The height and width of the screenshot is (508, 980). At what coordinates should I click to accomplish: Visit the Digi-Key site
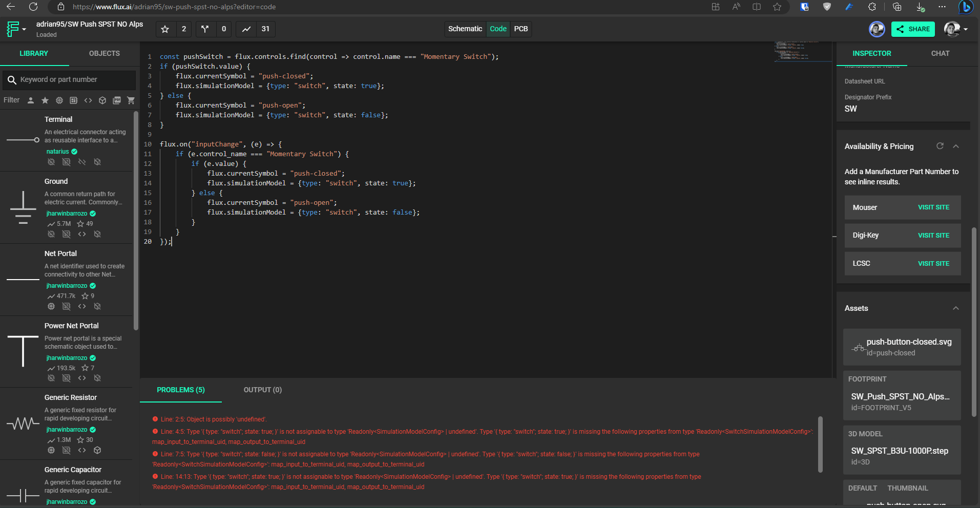[x=933, y=236]
